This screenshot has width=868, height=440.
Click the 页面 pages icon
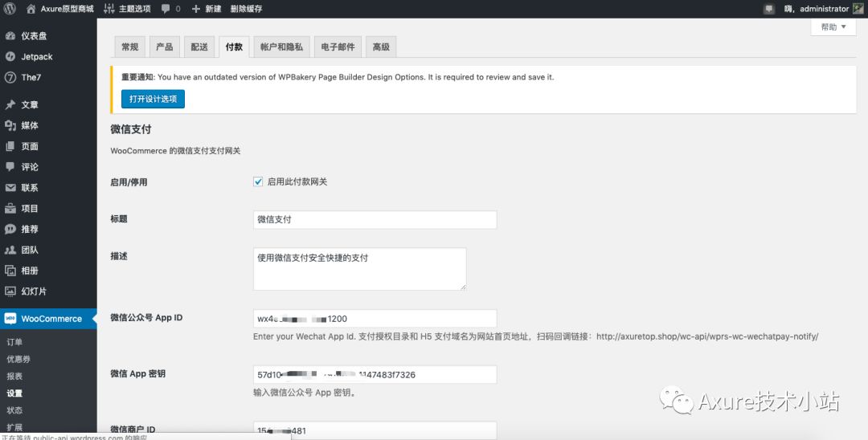click(10, 146)
